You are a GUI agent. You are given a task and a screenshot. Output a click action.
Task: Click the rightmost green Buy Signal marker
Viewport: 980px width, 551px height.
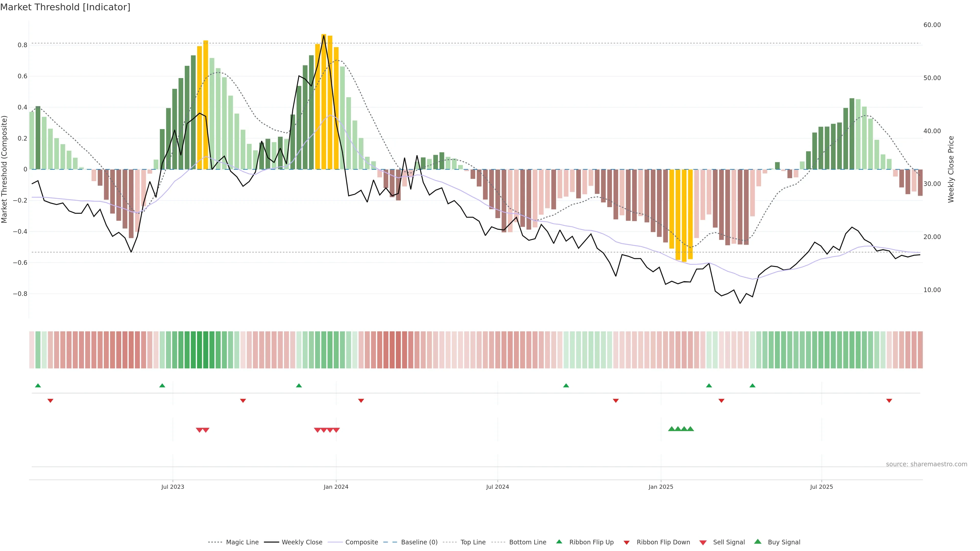coord(691,429)
